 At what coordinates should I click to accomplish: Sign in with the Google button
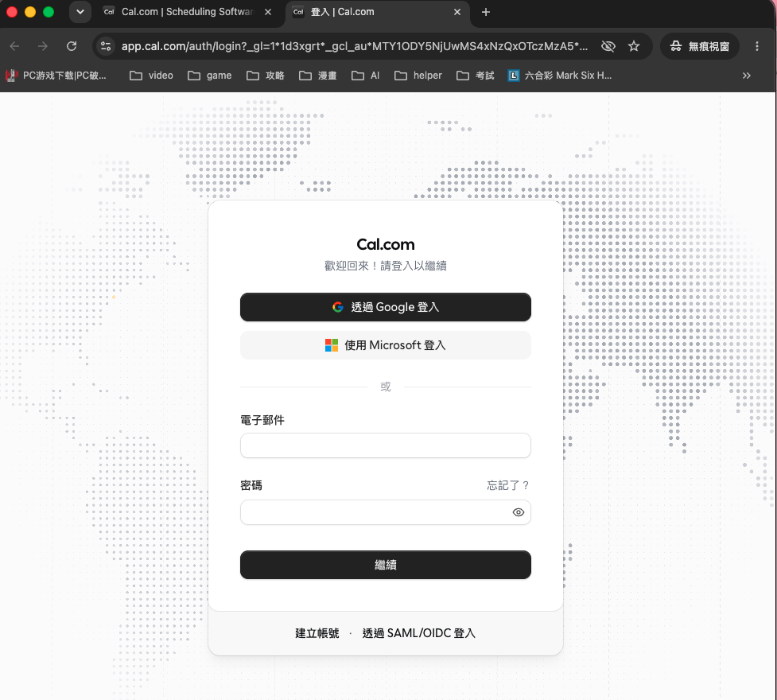point(386,307)
